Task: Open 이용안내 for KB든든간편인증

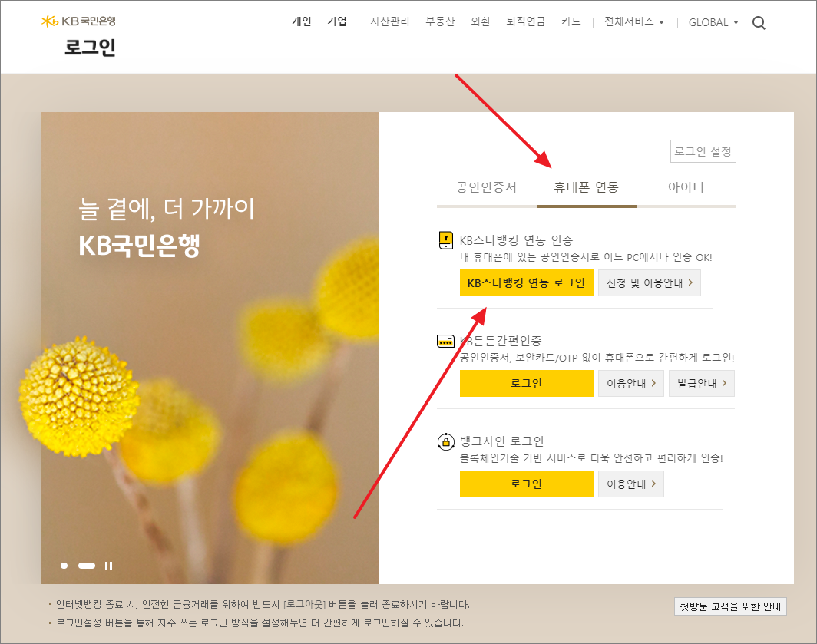Action: click(x=631, y=384)
